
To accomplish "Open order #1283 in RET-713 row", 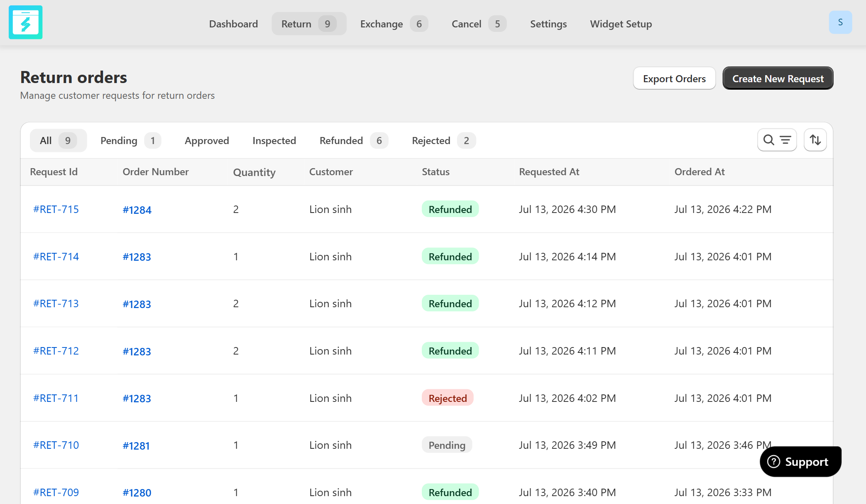I will 137,304.
